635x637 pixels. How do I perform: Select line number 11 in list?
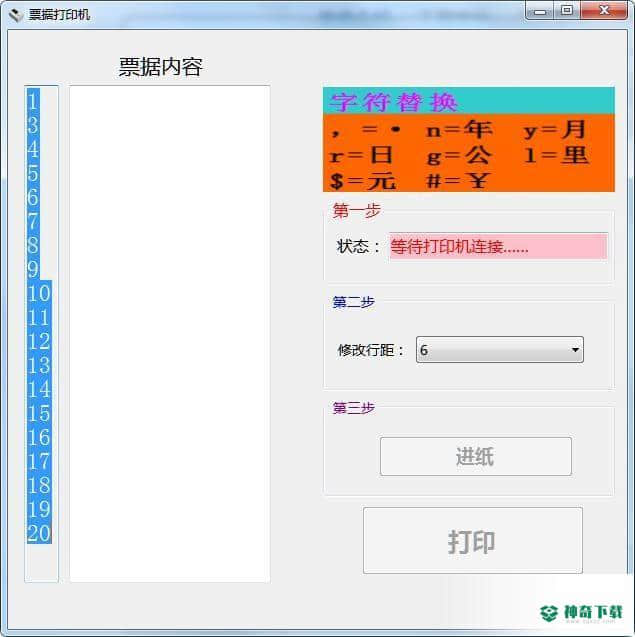pos(39,316)
